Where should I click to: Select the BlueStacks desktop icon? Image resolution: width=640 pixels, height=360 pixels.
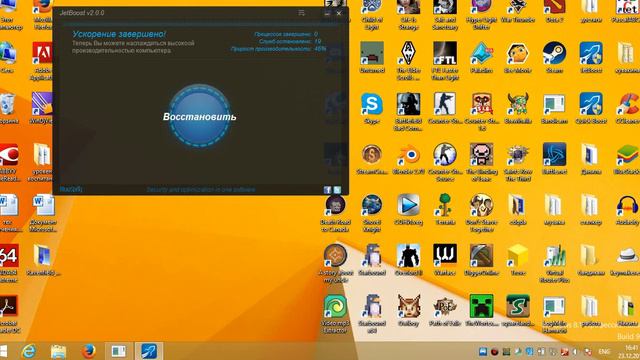click(x=627, y=159)
